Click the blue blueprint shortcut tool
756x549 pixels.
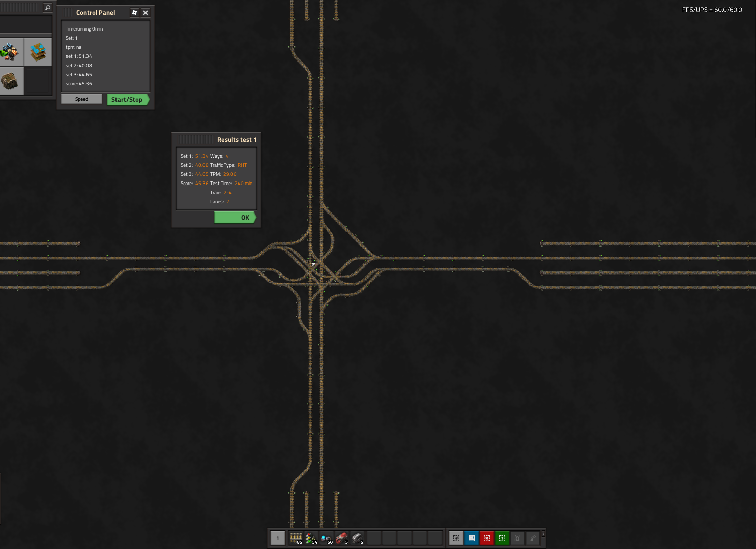coord(472,538)
